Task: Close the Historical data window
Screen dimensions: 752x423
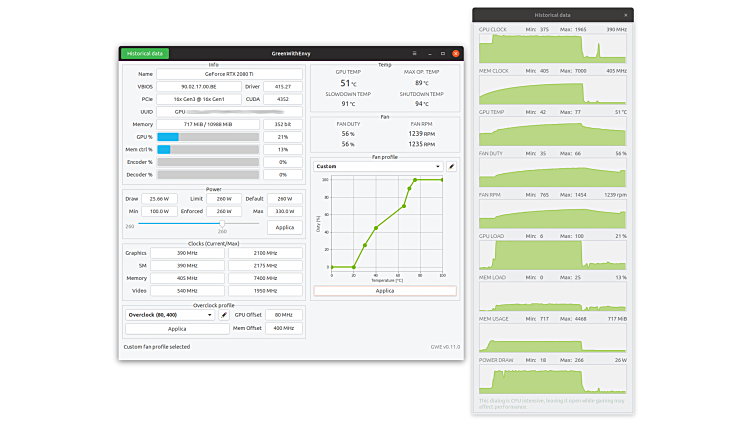Action: (626, 15)
